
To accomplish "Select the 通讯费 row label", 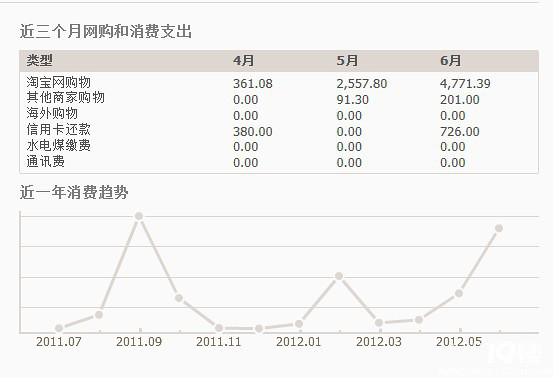I will (45, 161).
